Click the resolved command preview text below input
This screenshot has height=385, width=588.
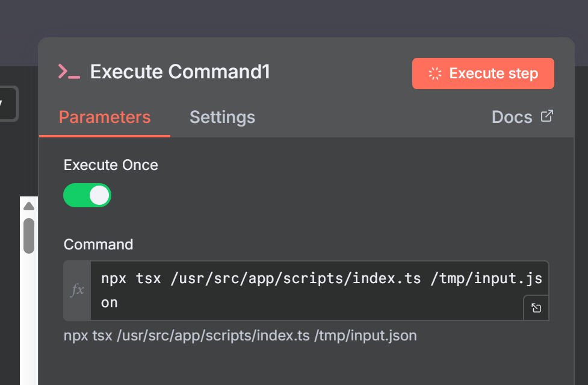tap(240, 336)
